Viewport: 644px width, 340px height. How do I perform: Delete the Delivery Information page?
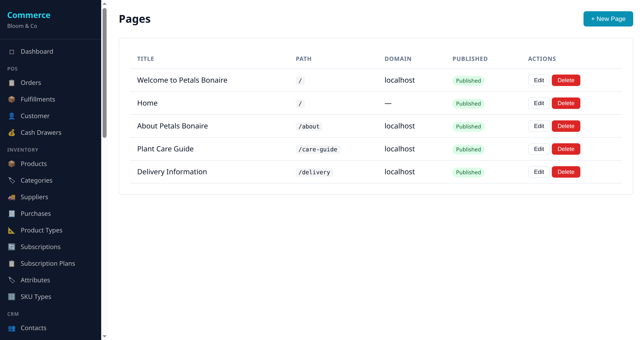coord(566,172)
